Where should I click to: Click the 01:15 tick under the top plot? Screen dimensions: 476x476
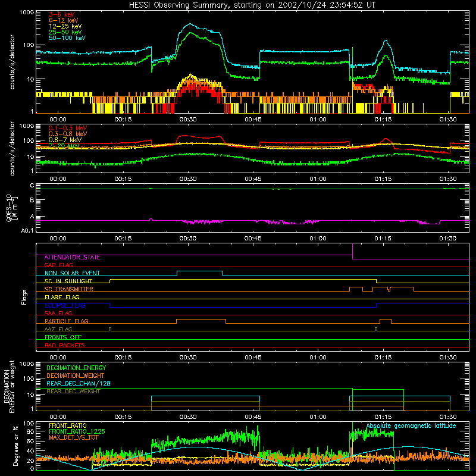point(383,120)
